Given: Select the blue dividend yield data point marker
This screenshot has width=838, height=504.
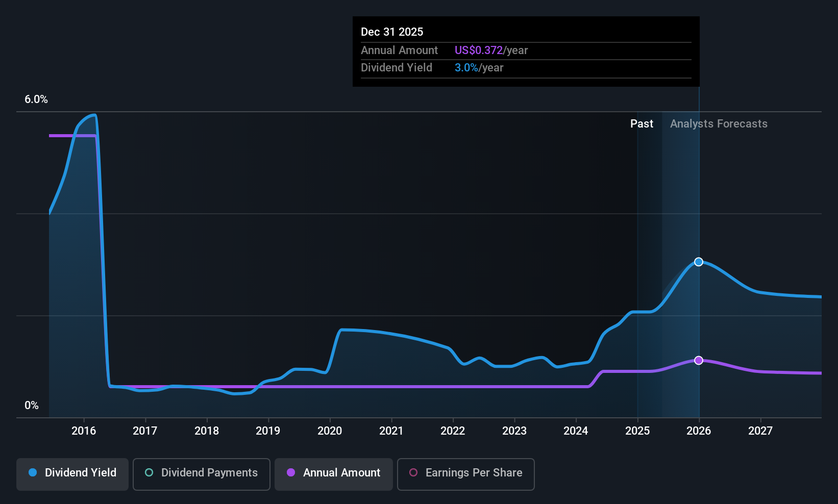Looking at the screenshot, I should [699, 262].
